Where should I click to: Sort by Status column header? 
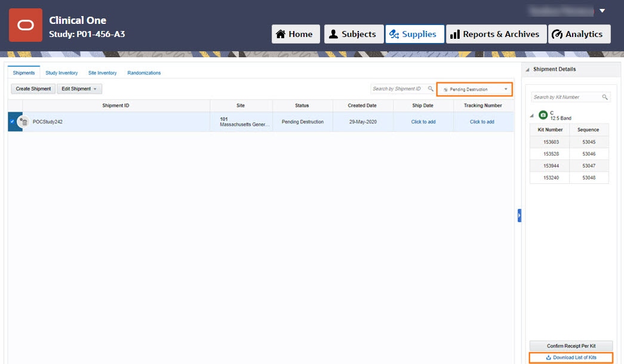pyautogui.click(x=302, y=106)
